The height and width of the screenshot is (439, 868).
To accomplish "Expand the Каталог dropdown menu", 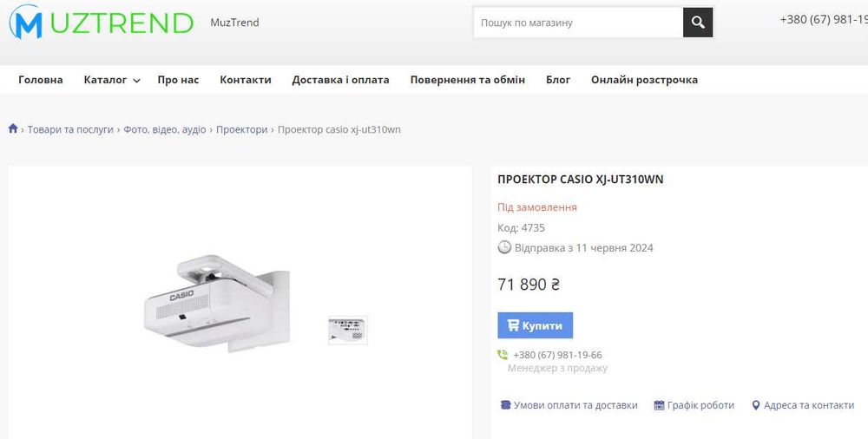I will [x=112, y=80].
